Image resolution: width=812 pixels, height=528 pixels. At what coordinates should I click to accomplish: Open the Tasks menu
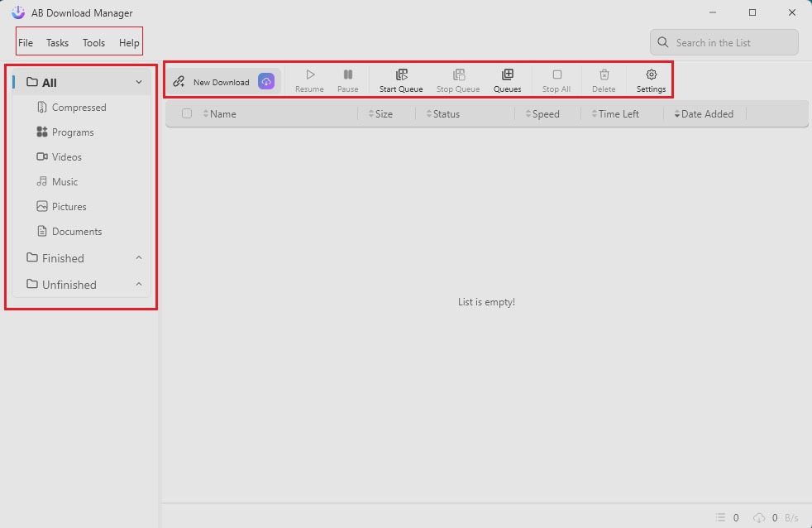click(58, 42)
